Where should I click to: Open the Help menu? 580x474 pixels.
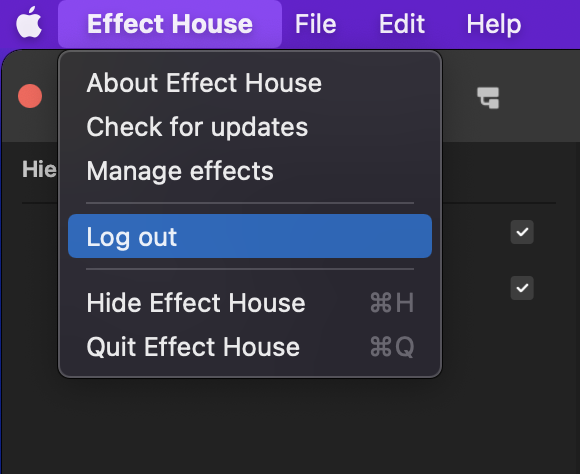click(x=493, y=24)
